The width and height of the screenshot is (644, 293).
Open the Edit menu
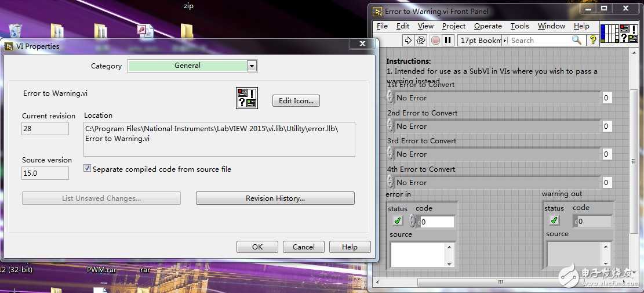tap(402, 26)
